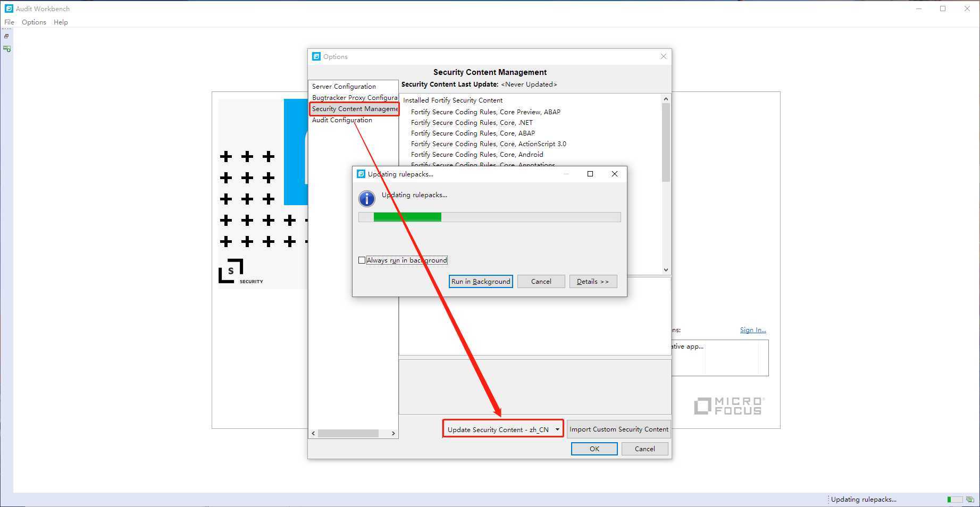Click Installed Fortify Security Content heading
Screen dimensions: 980x507
tap(453, 100)
